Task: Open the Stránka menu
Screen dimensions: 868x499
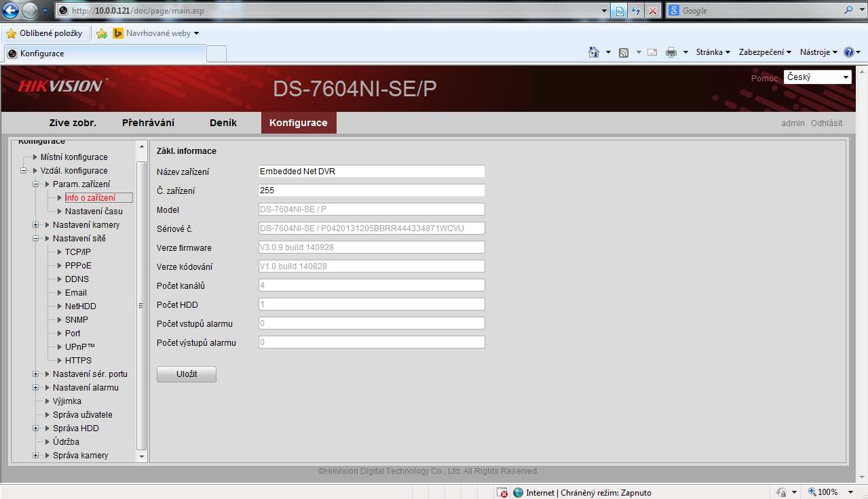Action: 713,52
